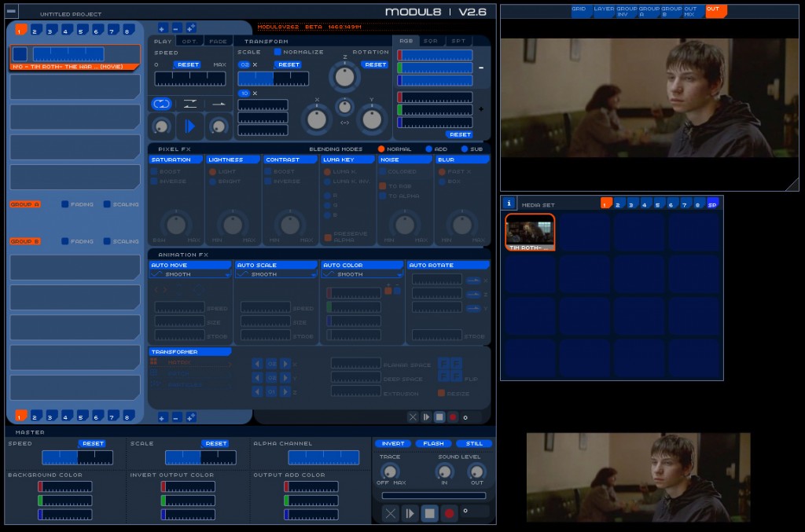Open Auto Scale Smooth dropdown
The width and height of the screenshot is (805, 532).
(276, 274)
